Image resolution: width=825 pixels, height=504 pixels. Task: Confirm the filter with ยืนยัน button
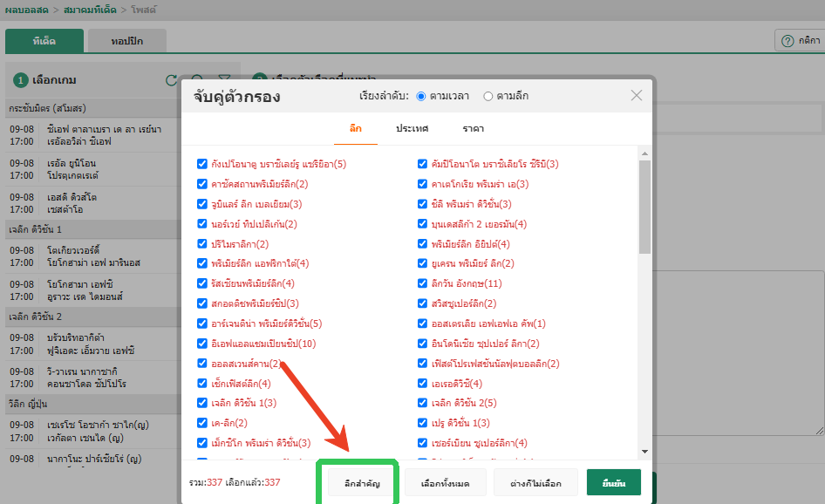coord(613,482)
